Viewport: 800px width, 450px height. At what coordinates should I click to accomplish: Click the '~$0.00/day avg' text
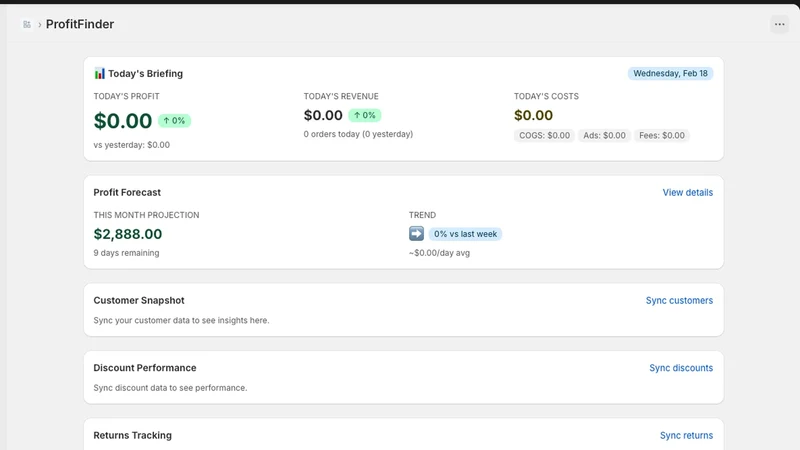pyautogui.click(x=439, y=253)
